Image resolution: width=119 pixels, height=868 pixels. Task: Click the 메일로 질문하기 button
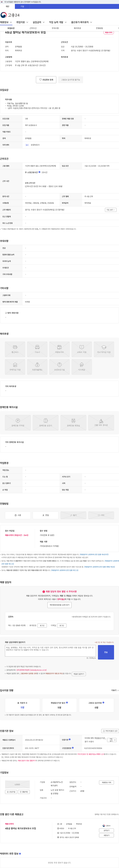coord(79,674)
